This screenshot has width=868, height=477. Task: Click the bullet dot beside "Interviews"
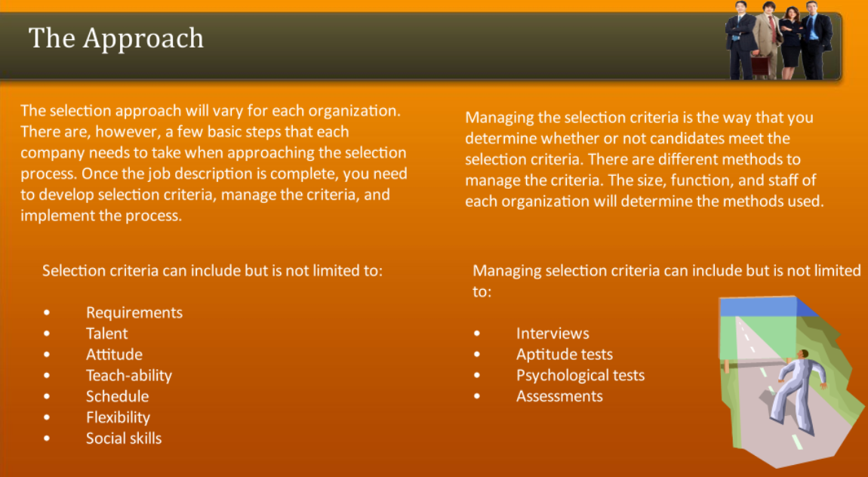point(477,334)
